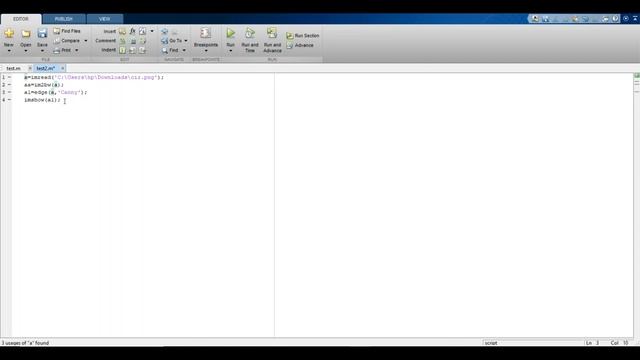Click the fx insert function icon
Screen dimensions: 640x360
click(x=132, y=31)
